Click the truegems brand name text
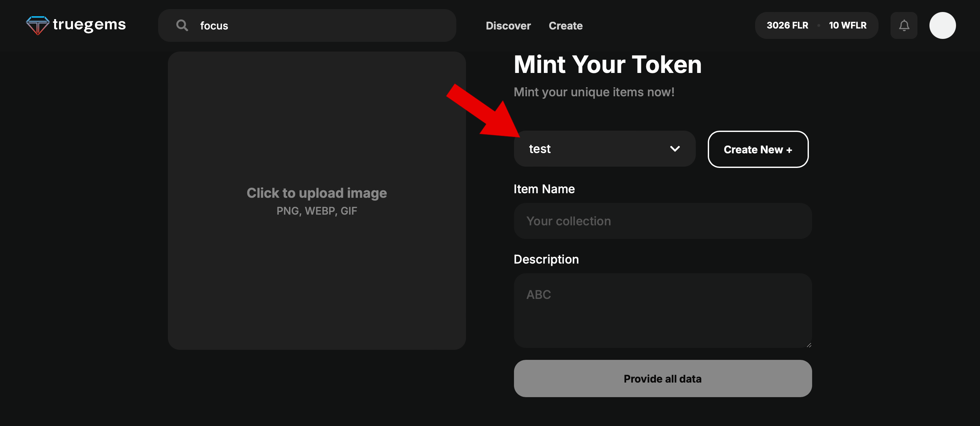The height and width of the screenshot is (426, 980). tap(89, 25)
